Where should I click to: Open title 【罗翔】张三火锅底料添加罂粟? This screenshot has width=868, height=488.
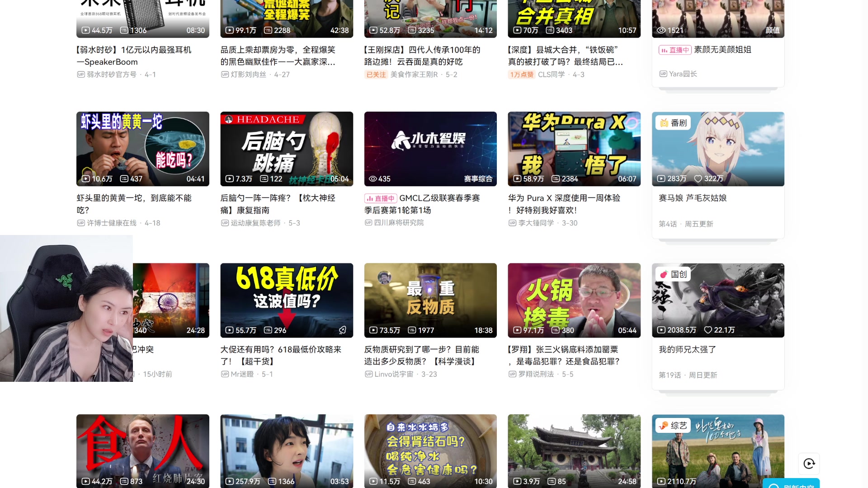click(564, 356)
